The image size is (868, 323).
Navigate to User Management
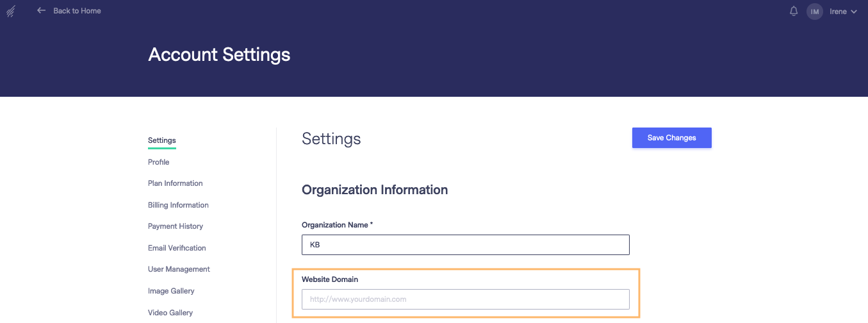[x=179, y=269]
